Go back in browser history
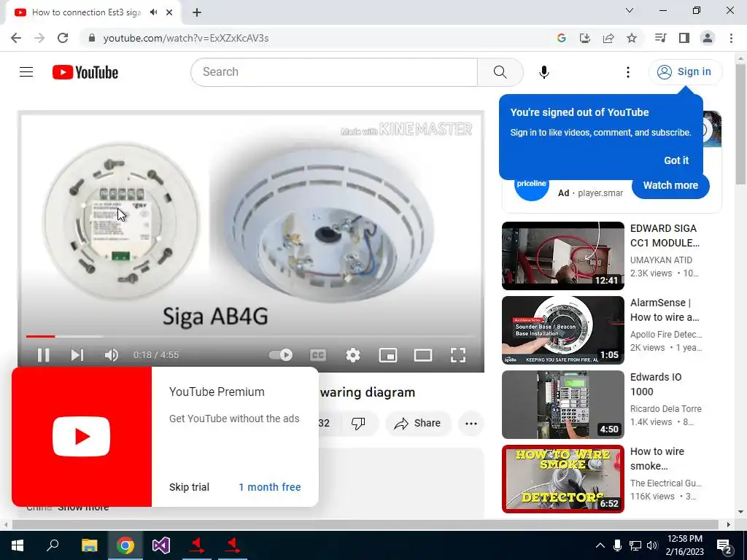The width and height of the screenshot is (747, 560). click(16, 38)
